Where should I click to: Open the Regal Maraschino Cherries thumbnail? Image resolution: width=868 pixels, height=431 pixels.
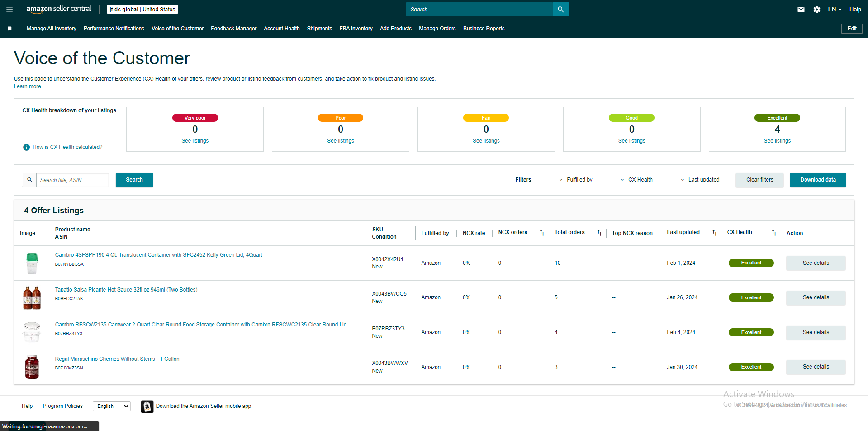(32, 367)
